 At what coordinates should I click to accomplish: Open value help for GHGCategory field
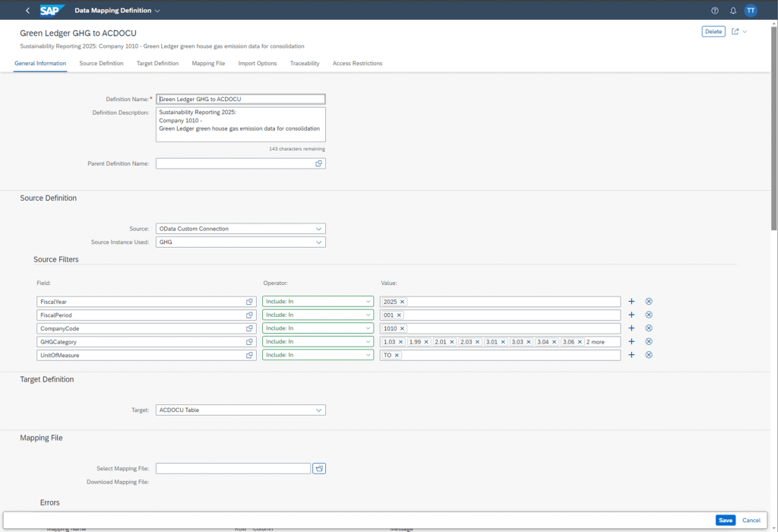[x=249, y=342]
